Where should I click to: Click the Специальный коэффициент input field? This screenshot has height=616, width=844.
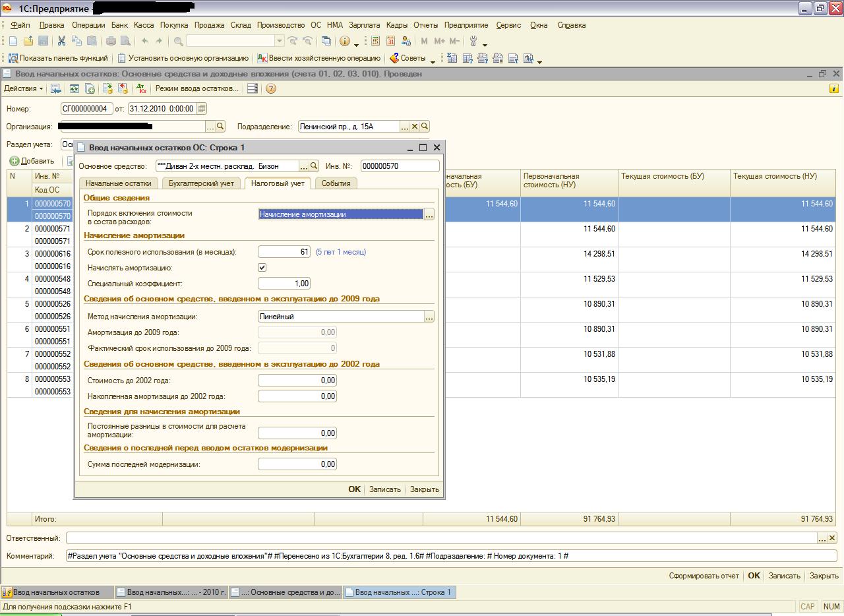point(284,284)
